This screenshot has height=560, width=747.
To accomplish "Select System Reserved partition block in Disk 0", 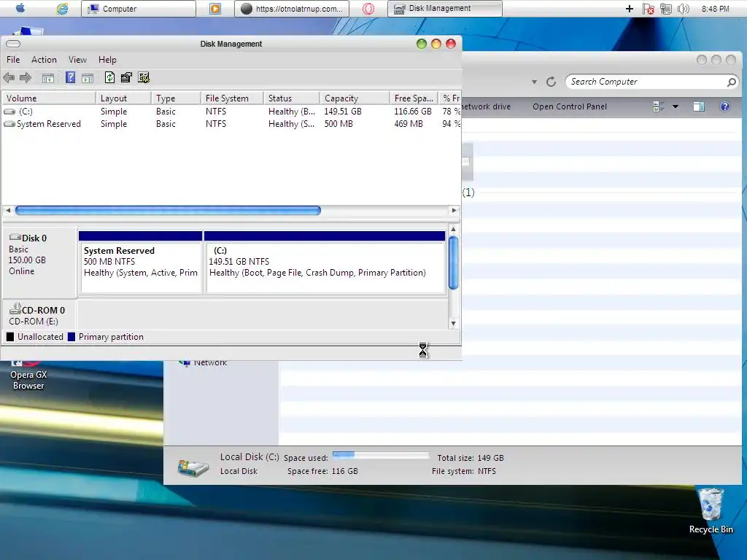I will click(x=141, y=262).
